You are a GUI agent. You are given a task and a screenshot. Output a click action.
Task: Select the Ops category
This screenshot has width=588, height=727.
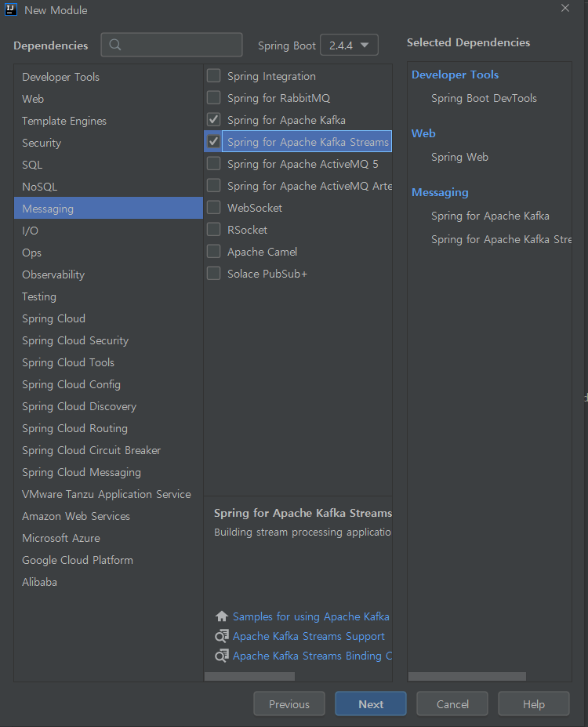click(x=108, y=253)
